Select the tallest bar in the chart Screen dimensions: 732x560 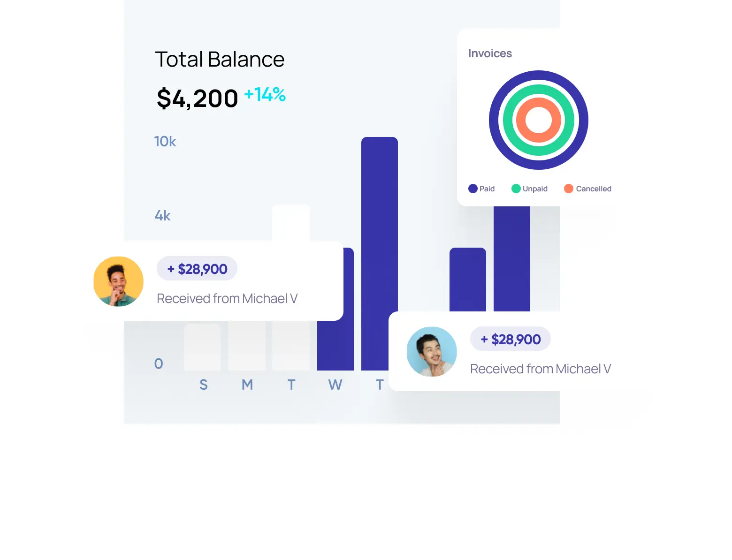379,225
